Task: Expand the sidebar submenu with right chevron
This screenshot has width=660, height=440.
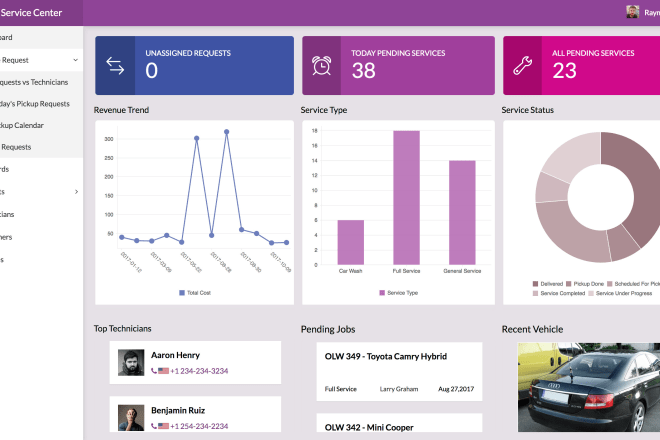Action: 76,191
